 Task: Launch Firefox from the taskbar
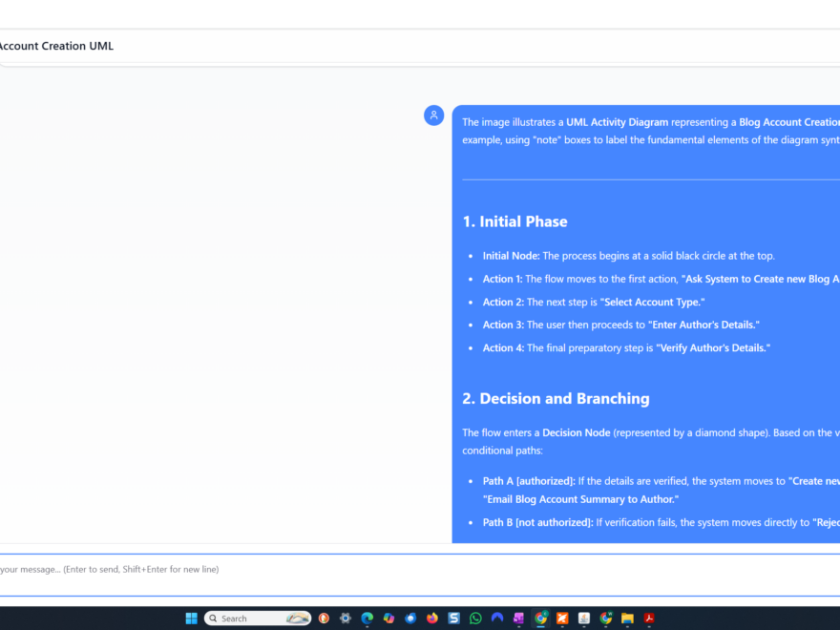[x=432, y=619]
